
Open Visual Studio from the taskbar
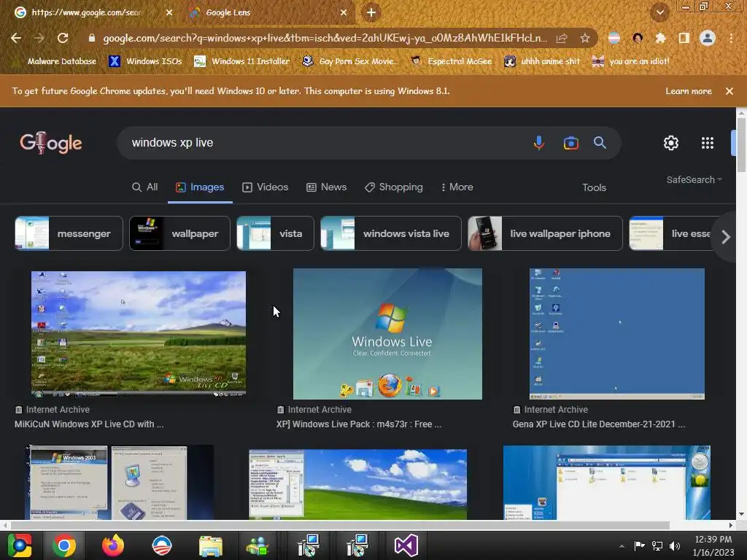406,545
